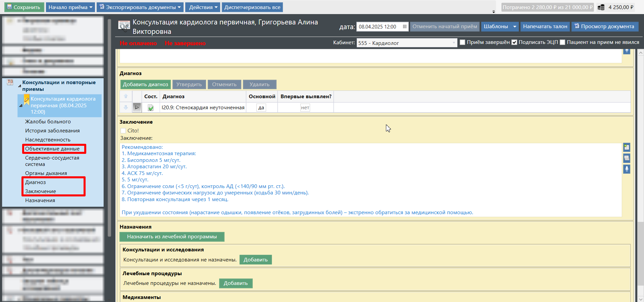Open the Шаблоны dropdown

click(x=500, y=26)
